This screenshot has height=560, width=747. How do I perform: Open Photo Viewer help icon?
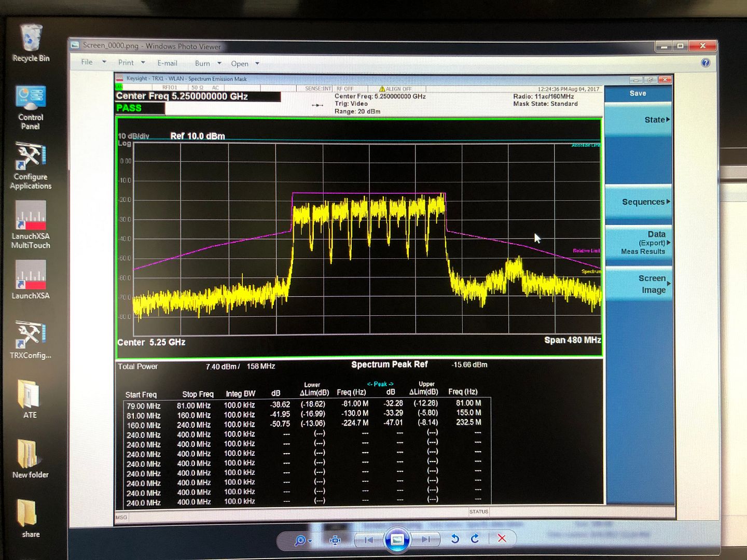click(705, 63)
